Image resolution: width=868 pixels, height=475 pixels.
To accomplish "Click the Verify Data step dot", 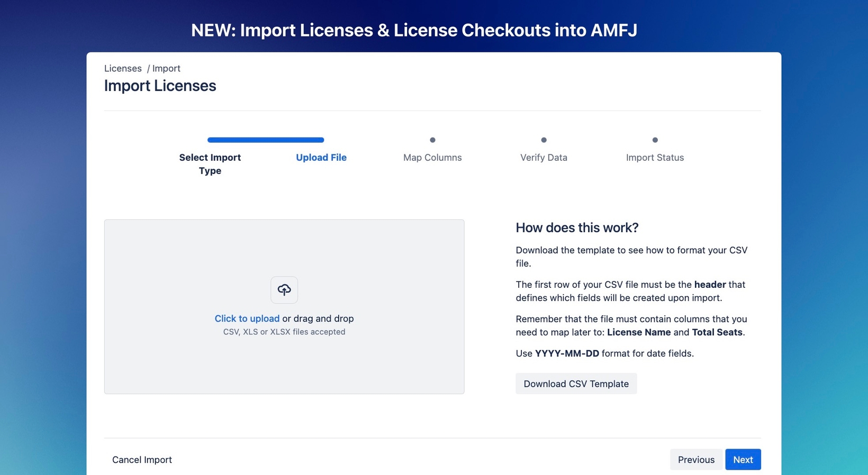I will pyautogui.click(x=544, y=140).
